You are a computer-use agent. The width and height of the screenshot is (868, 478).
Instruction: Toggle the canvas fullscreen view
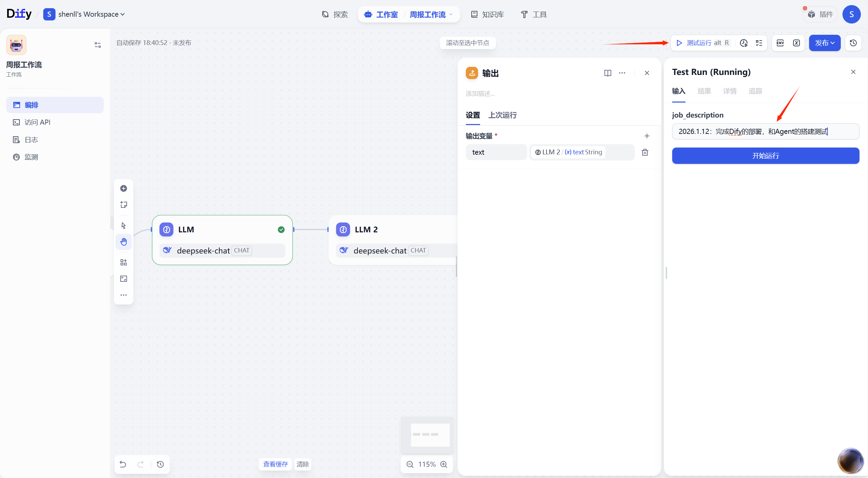pos(124,279)
